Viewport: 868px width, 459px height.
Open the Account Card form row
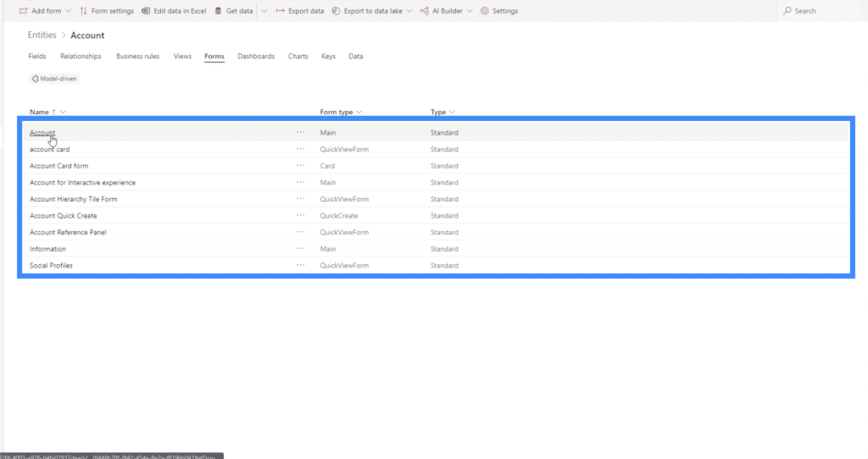[x=58, y=166]
